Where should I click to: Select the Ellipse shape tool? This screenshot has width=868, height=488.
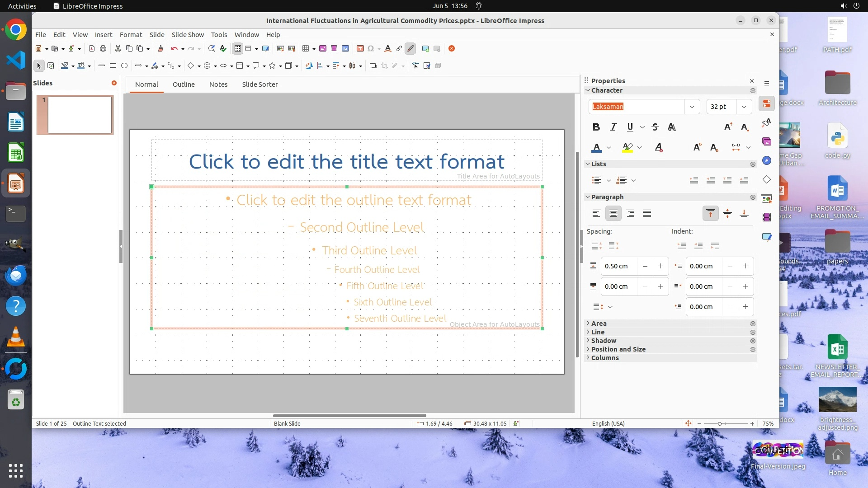124,66
